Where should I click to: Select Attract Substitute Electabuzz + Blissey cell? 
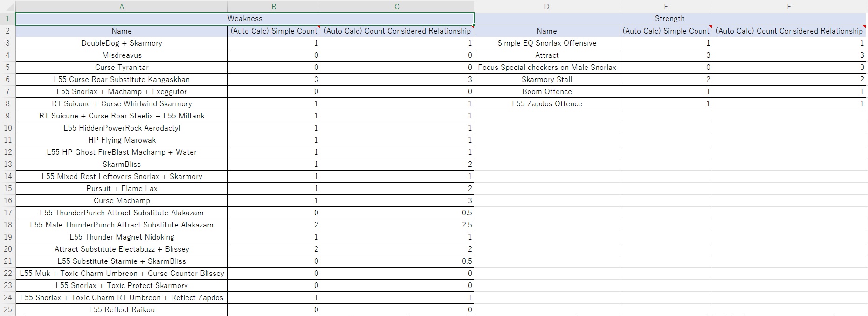[122, 249]
